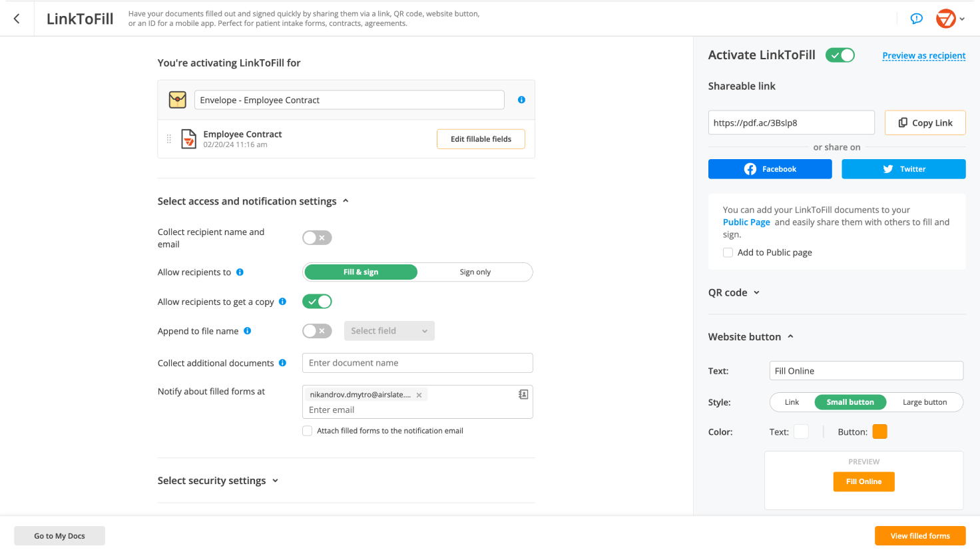Click info icon next to Collect additional documents
980x554 pixels.
[282, 363]
